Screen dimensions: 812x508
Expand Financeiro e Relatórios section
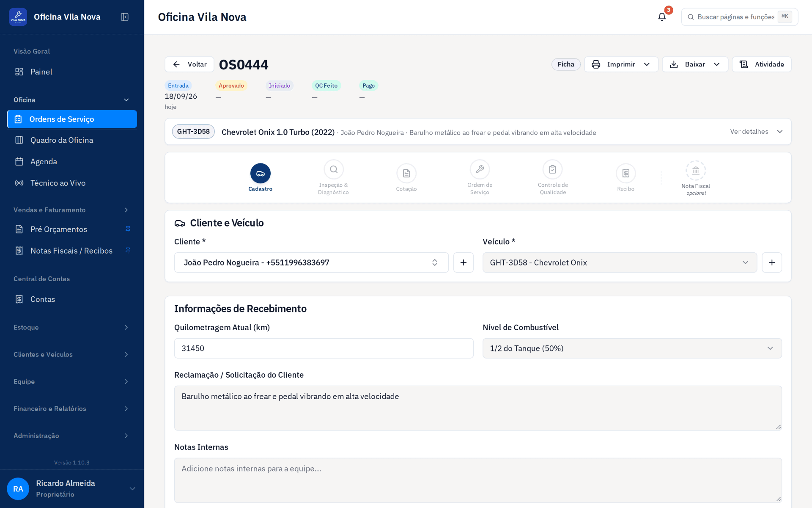[x=72, y=409]
